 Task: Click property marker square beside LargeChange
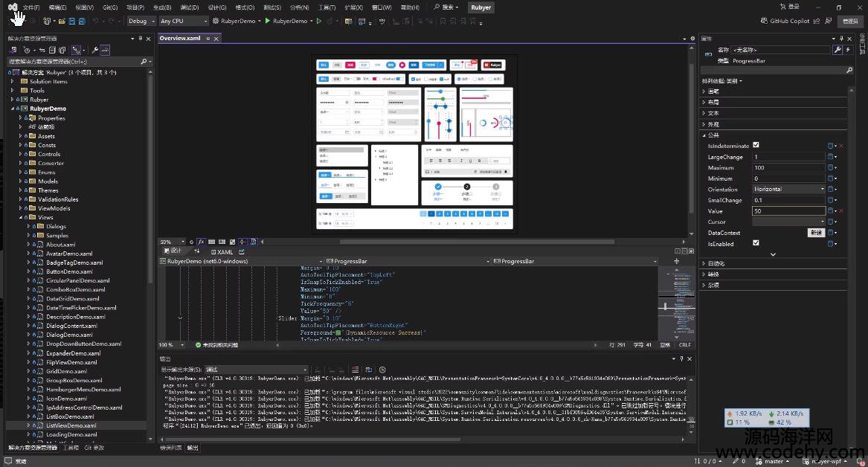830,157
